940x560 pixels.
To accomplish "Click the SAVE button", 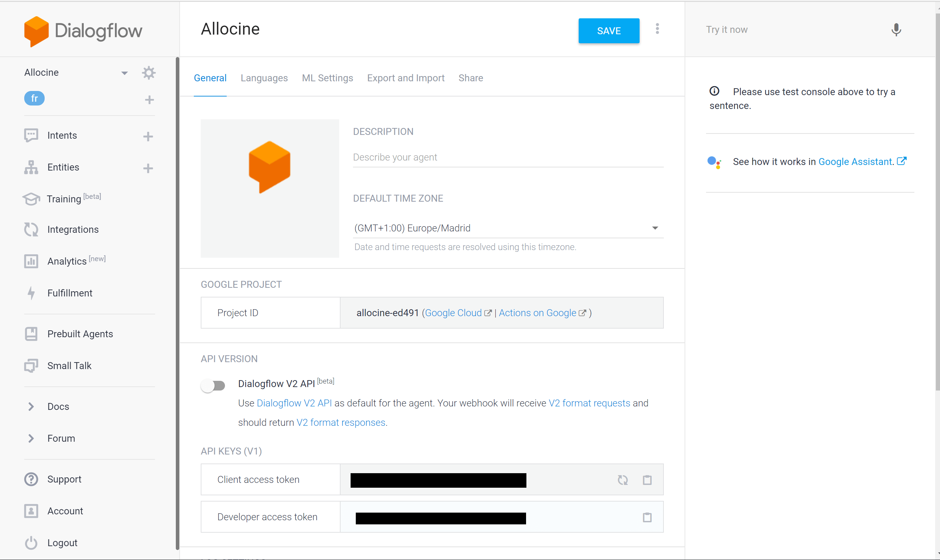I will point(609,30).
